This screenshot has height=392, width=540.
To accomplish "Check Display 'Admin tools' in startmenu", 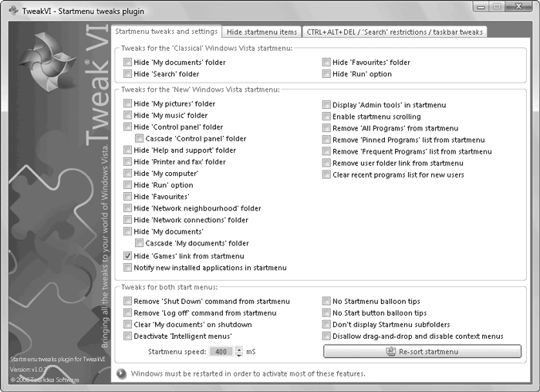I will 326,104.
